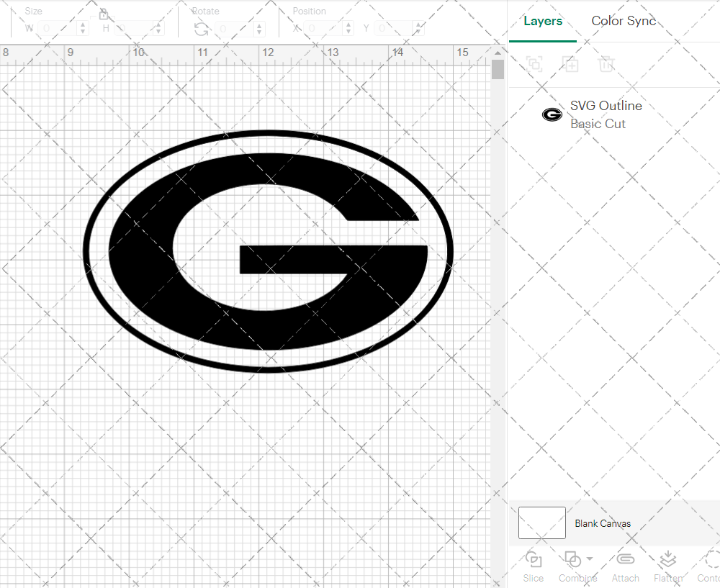
Task: Click the canvas vertical scrollbar
Action: (498, 68)
